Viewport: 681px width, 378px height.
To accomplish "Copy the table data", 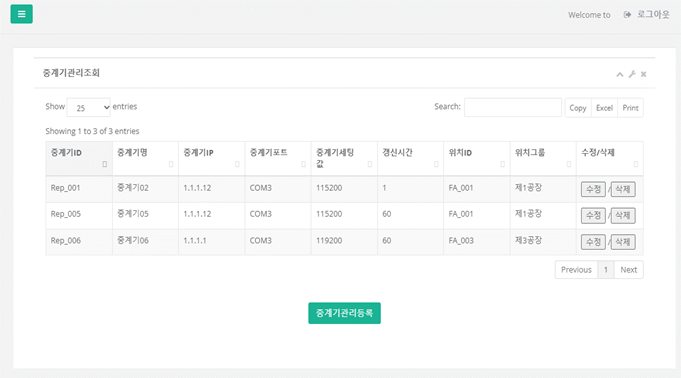I will click(x=578, y=108).
